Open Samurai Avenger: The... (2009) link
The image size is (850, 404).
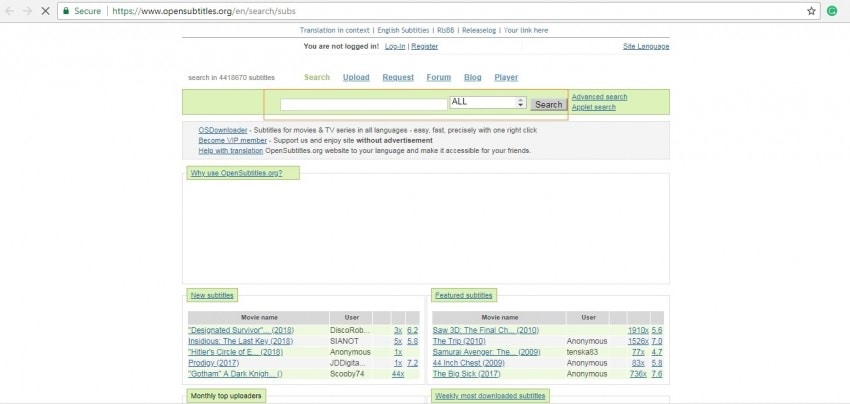click(486, 352)
